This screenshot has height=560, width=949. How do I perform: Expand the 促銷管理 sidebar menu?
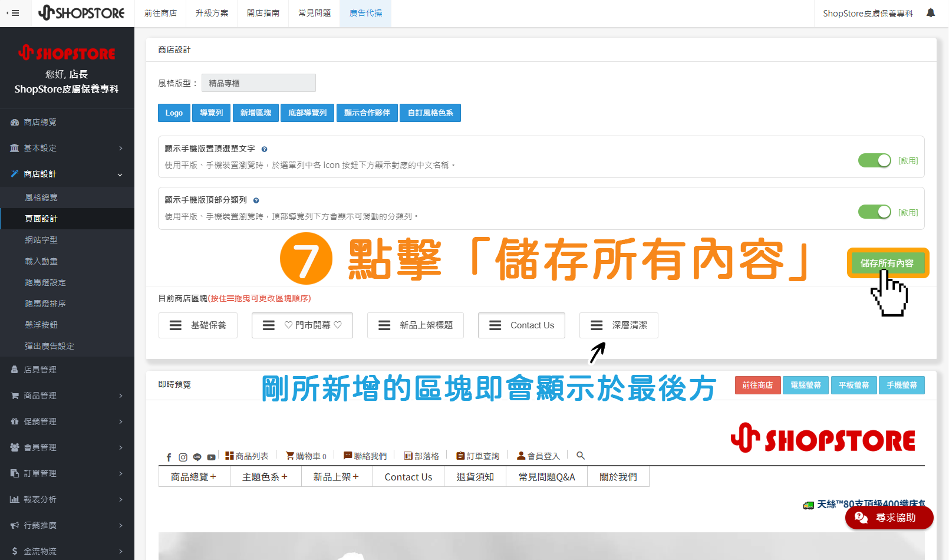(67, 421)
